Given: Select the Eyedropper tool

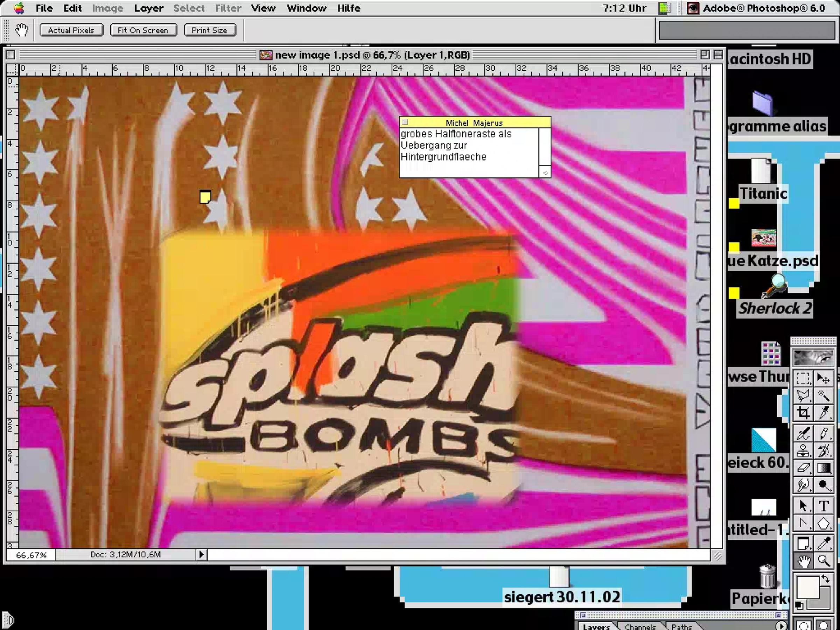Looking at the screenshot, I should tap(823, 544).
